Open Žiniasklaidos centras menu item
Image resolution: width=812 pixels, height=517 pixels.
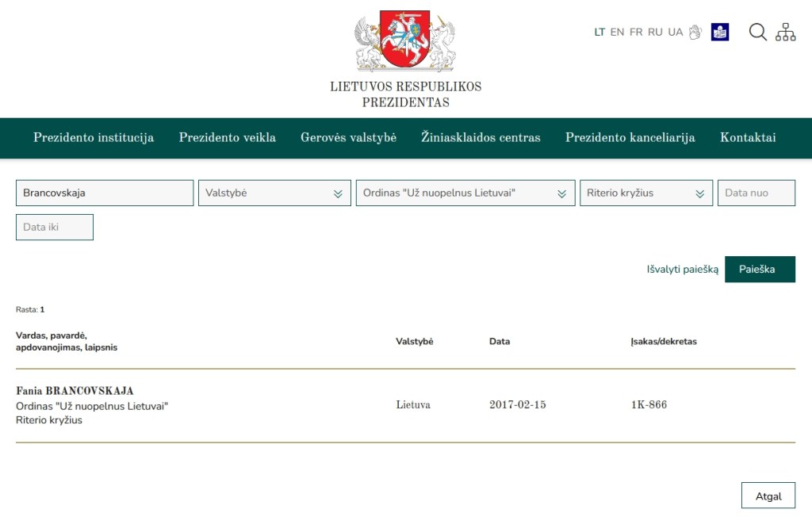click(x=481, y=138)
